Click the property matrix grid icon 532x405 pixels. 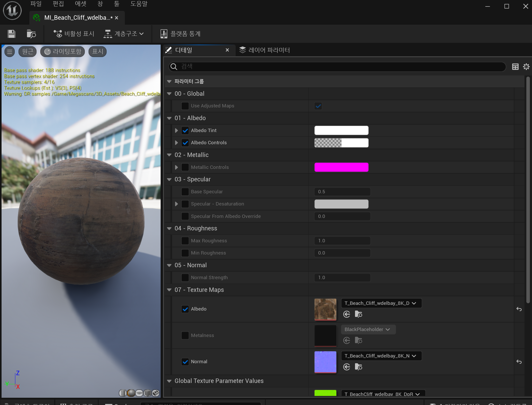(515, 67)
